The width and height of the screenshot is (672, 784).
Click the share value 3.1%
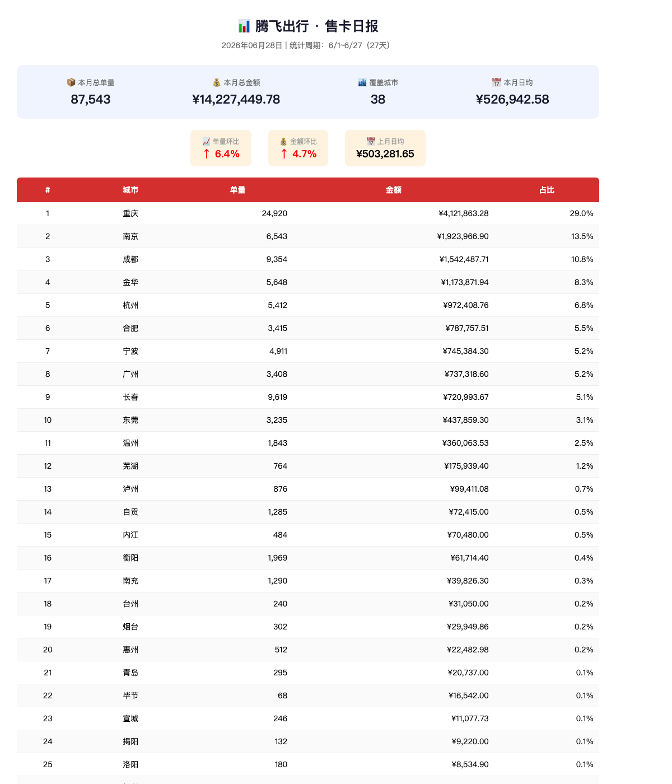tap(585, 420)
